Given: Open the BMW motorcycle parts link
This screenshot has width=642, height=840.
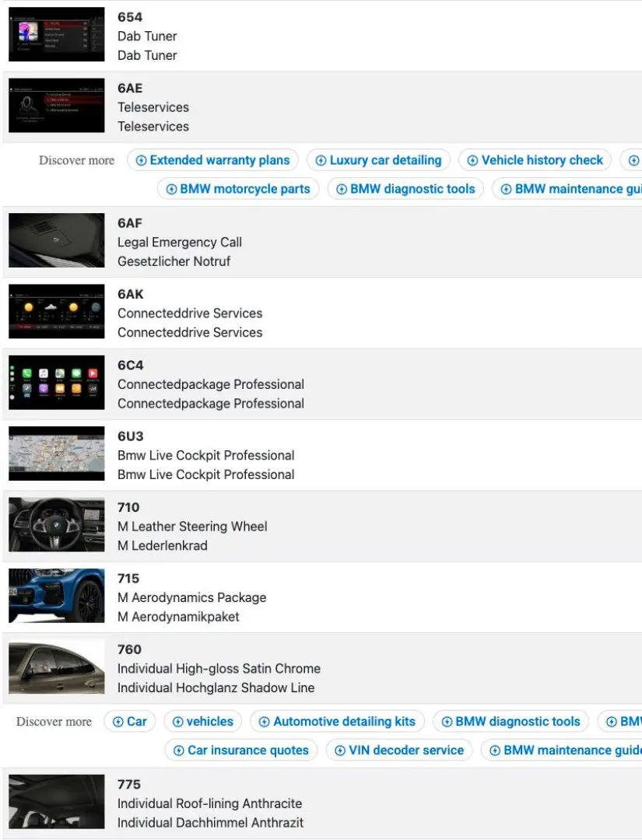Looking at the screenshot, I should click(237, 189).
